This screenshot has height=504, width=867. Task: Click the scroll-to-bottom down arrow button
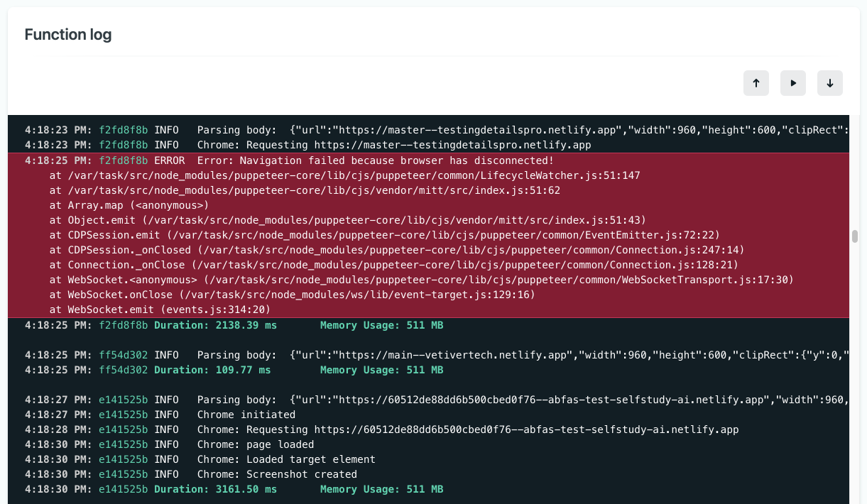tap(829, 83)
